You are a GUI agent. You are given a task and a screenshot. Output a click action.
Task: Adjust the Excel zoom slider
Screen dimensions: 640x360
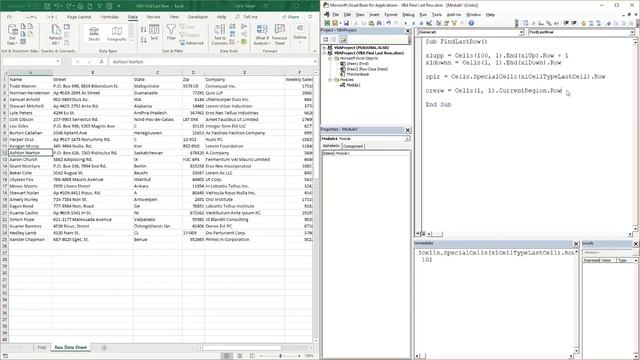(x=280, y=356)
